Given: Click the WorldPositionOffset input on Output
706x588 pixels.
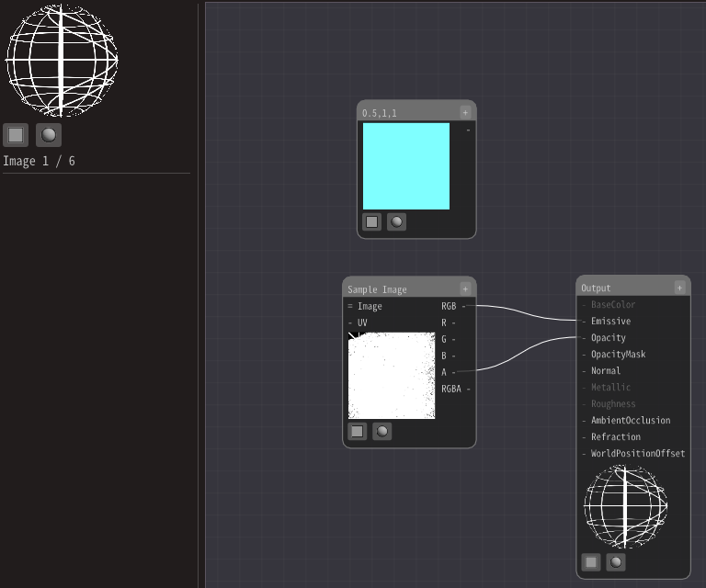Looking at the screenshot, I should [584, 454].
